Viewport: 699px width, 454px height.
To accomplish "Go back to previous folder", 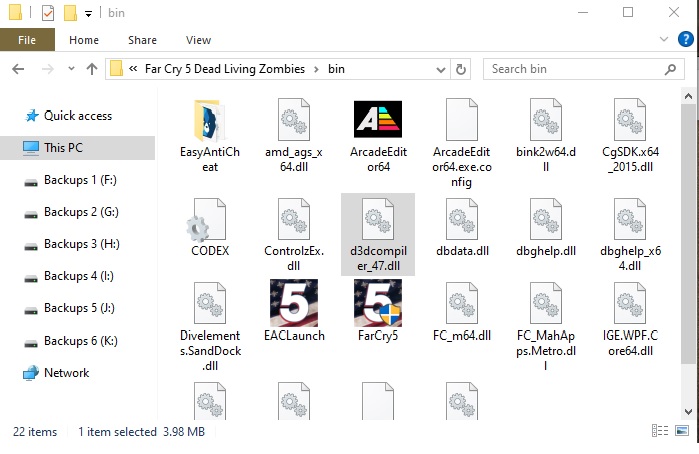I will pyautogui.click(x=18, y=69).
